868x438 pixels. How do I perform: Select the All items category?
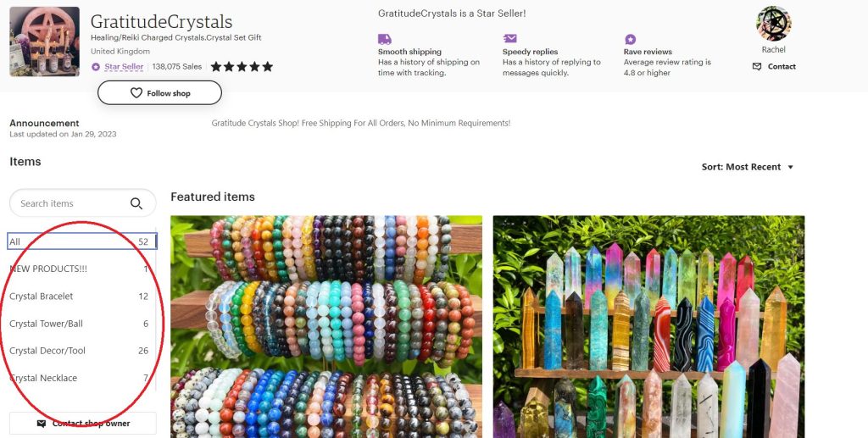click(82, 241)
